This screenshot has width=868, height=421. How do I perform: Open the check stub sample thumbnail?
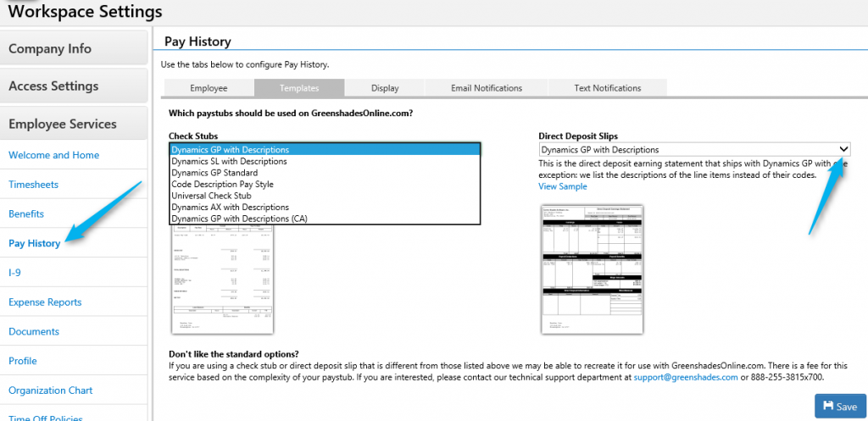223,280
